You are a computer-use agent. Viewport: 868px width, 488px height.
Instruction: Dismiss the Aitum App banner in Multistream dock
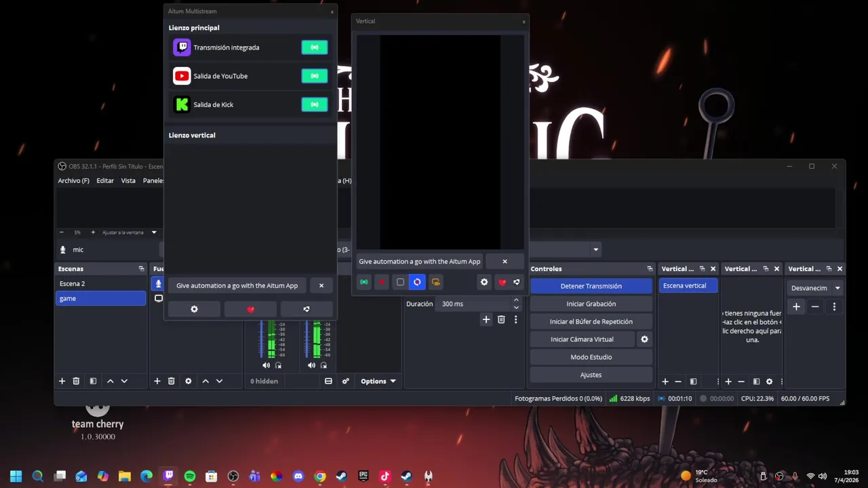point(321,285)
